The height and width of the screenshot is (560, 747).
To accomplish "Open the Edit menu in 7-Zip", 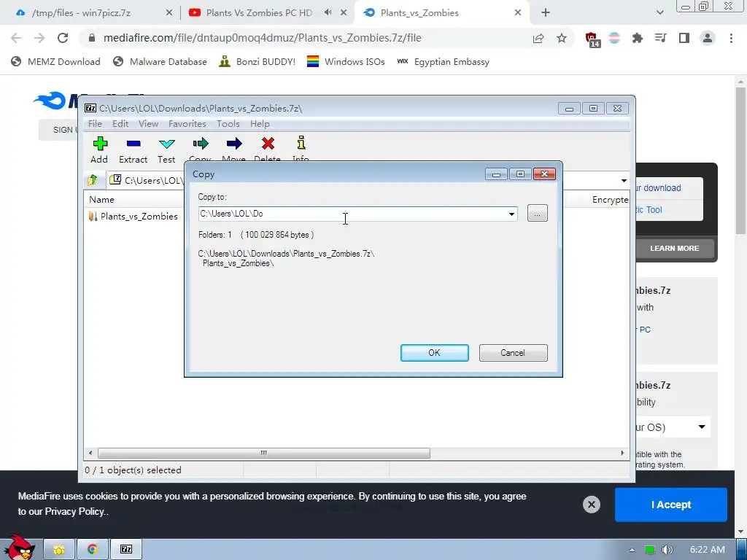I will coord(120,124).
